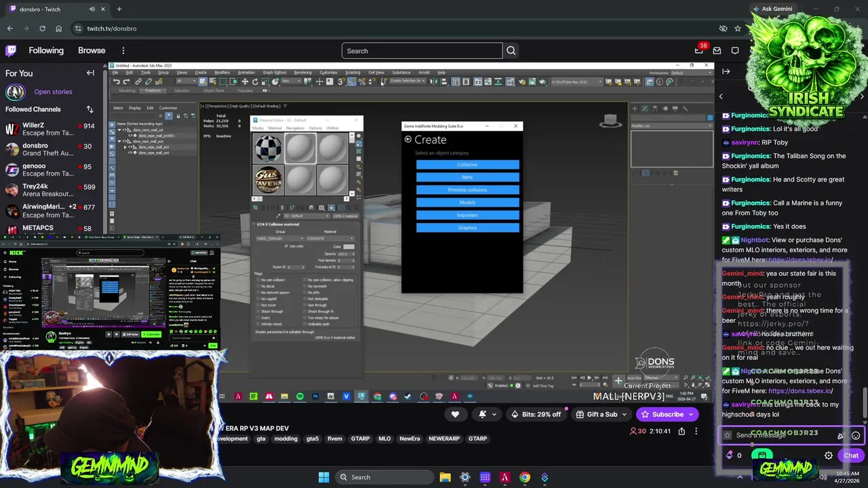The image size is (868, 488).
Task: Click the back arrow next to Create in GIMS
Action: [x=408, y=140]
